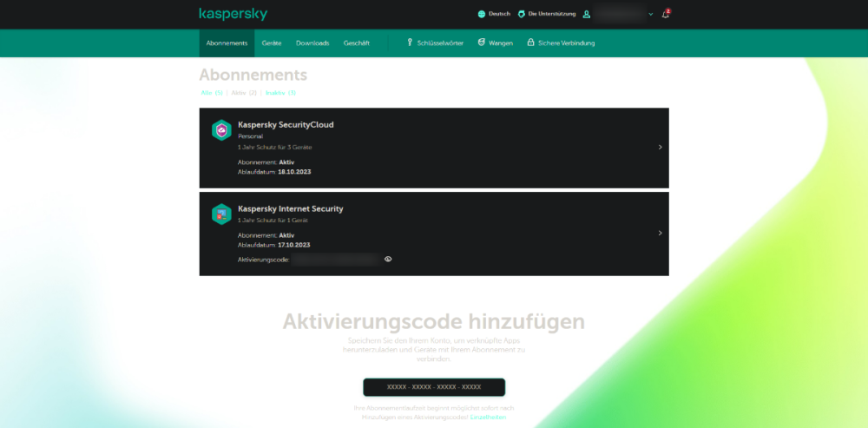
Task: Click the Kaspersky SecurityCloud product icon
Action: pos(221,130)
